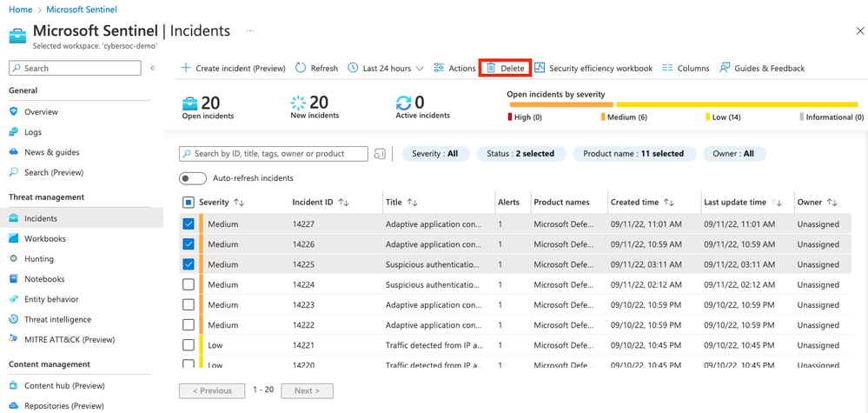The height and width of the screenshot is (413, 868).
Task: Uncheck the checkbox for incident 14227
Action: pyautogui.click(x=189, y=224)
